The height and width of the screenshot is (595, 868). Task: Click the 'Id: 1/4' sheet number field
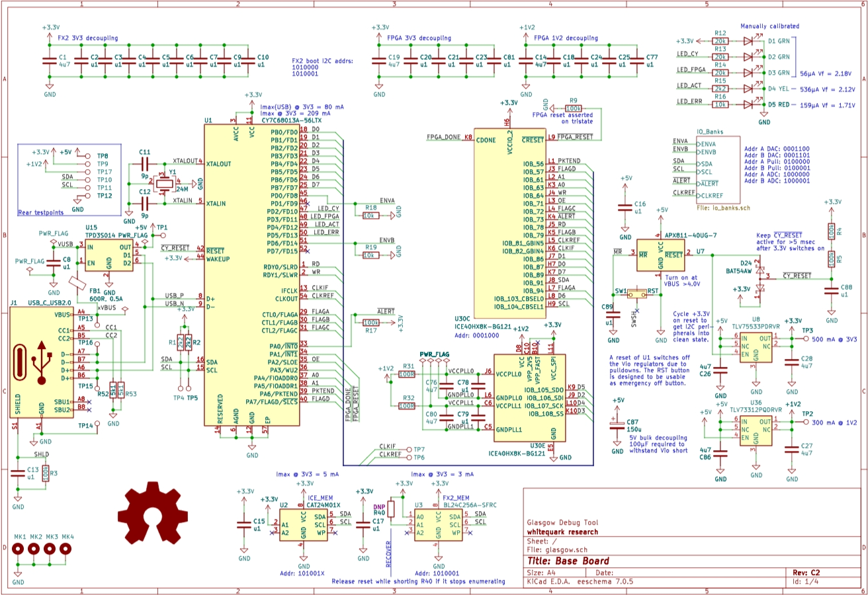coord(805,582)
